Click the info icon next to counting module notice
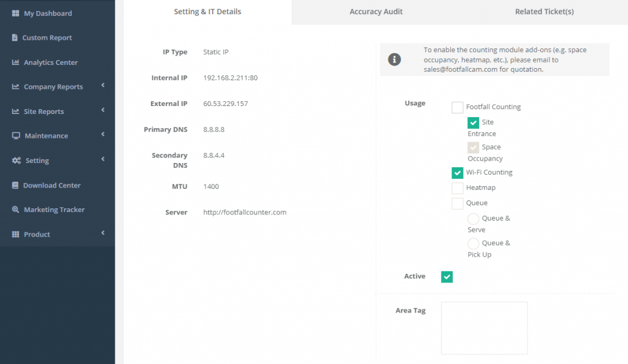This screenshot has width=628, height=364. tap(394, 59)
